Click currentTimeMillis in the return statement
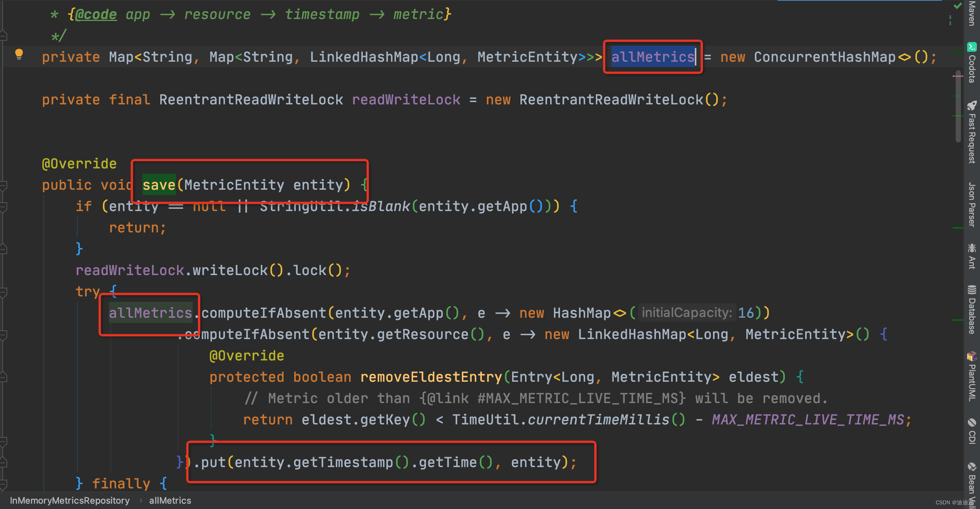The width and height of the screenshot is (980, 509). (599, 420)
